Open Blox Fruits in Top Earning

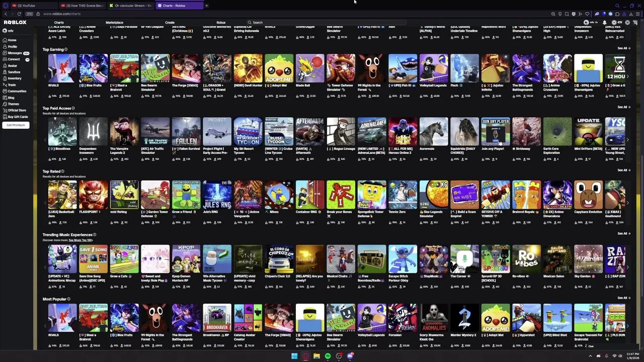[93, 68]
